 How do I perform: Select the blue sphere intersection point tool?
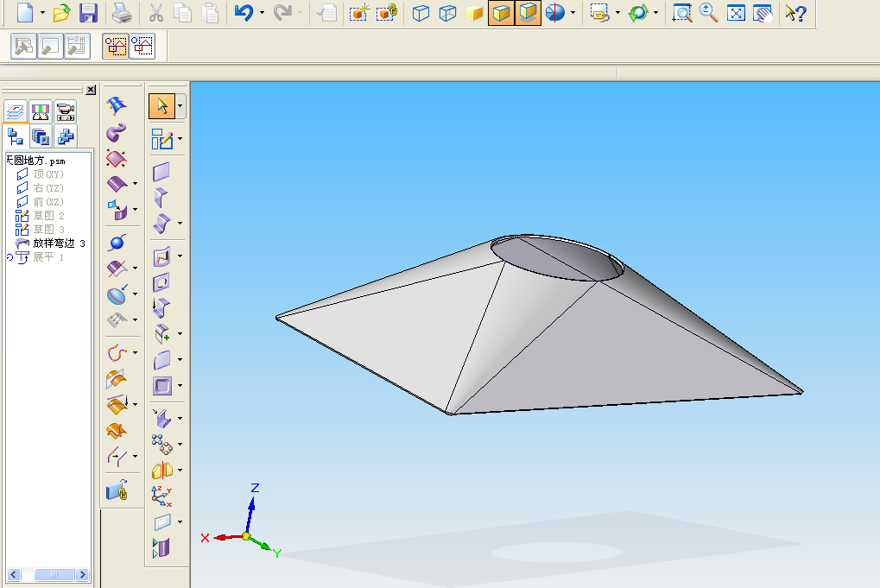pyautogui.click(x=117, y=243)
